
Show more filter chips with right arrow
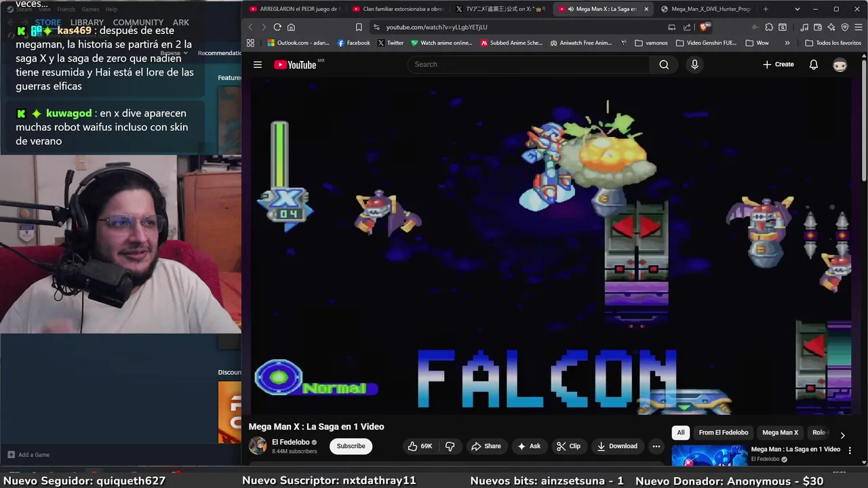pos(842,435)
